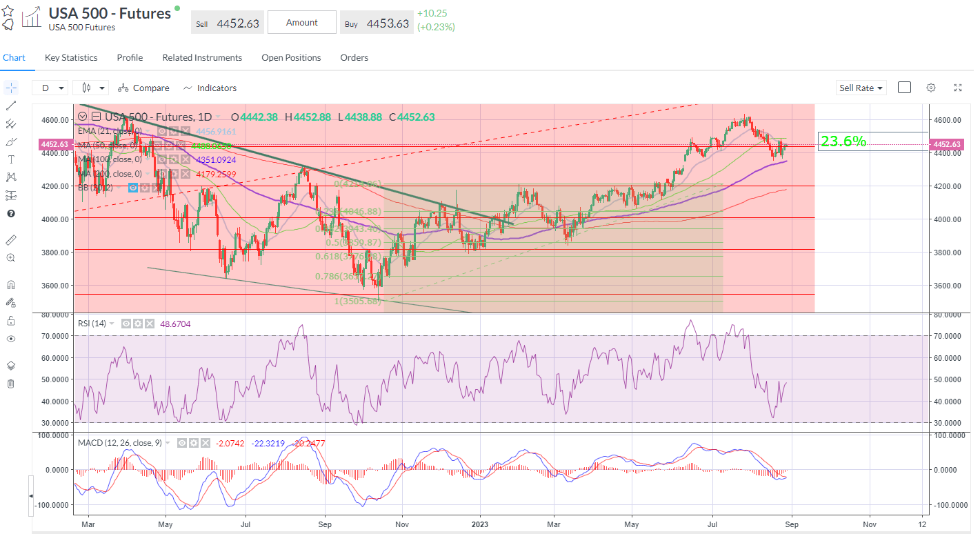Select the brush drawing tool
Image resolution: width=980 pixels, height=534 pixels.
[10, 141]
